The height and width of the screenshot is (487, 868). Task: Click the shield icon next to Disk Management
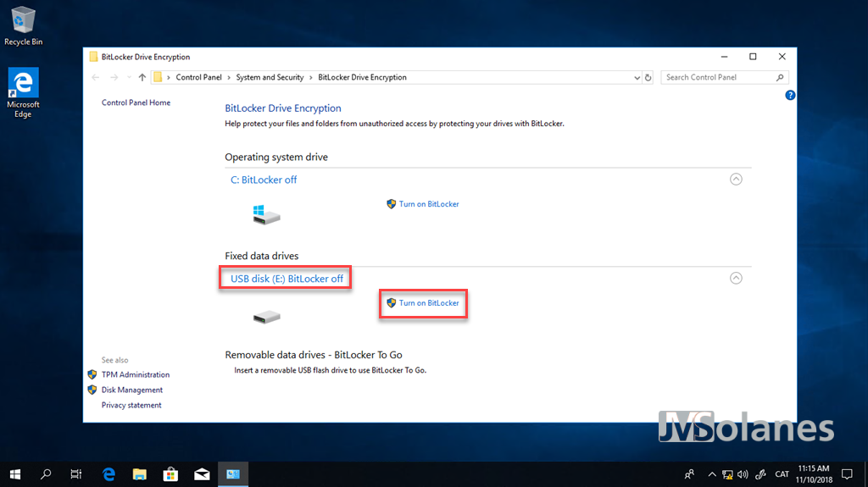point(92,390)
